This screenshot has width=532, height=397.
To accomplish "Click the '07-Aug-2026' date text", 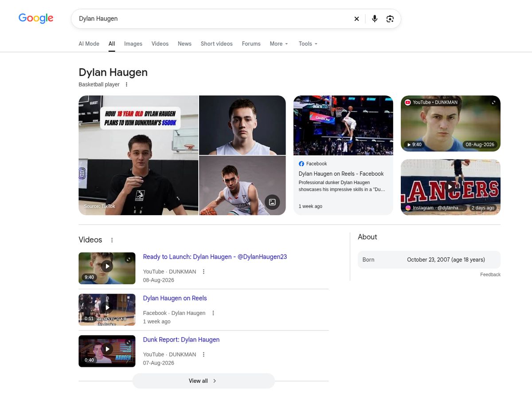I will click(x=158, y=363).
